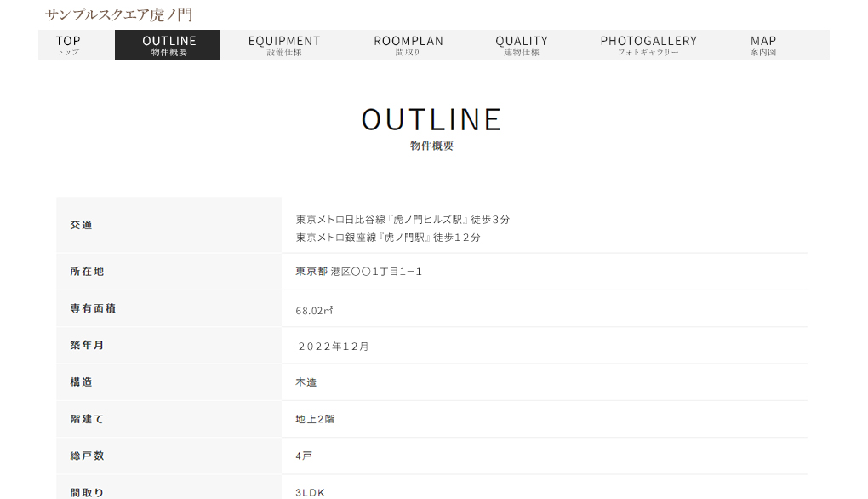868x499 pixels.
Task: Click the 木造 structure value
Action: click(x=306, y=382)
